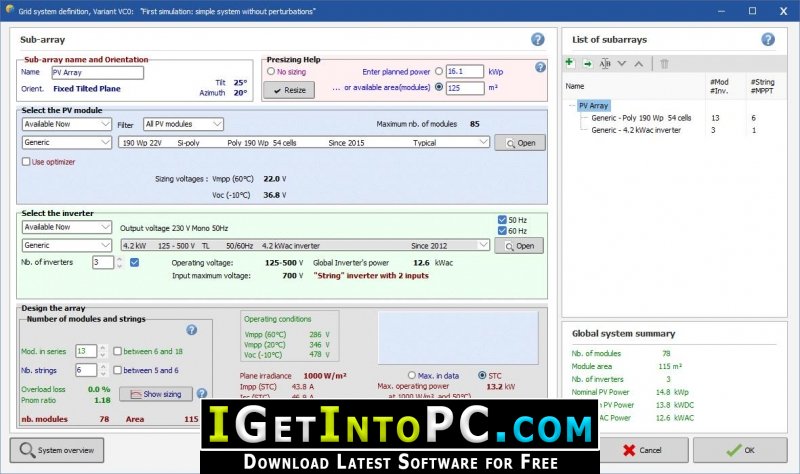Open PV module Available Now dropdown
Viewport: 800px width, 474px height.
point(67,124)
